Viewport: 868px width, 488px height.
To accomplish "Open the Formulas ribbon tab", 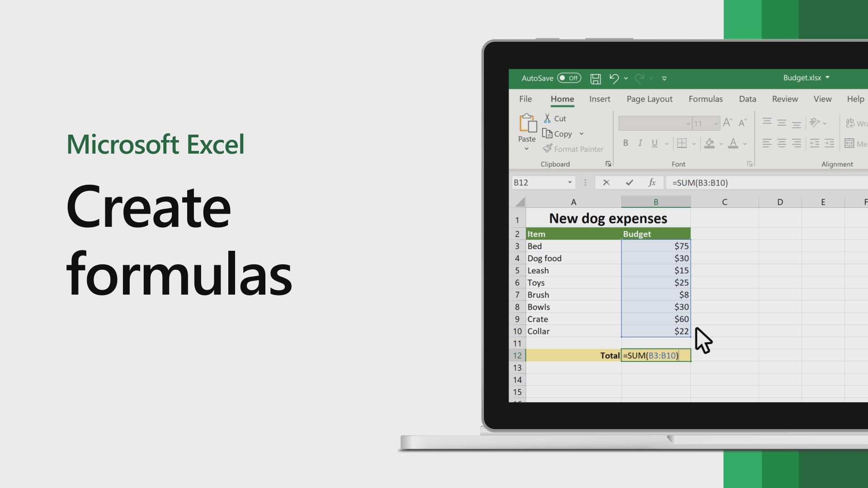I will pos(705,99).
